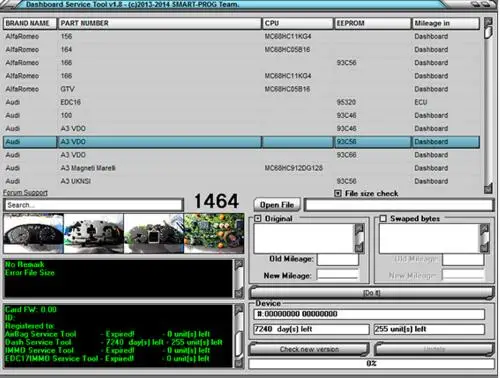This screenshot has width=500, height=378.
Task: Click the Update button
Action: (x=434, y=349)
